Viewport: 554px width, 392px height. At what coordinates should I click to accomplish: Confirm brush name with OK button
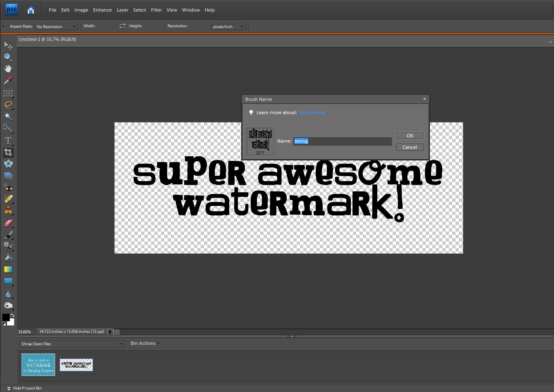(x=409, y=135)
